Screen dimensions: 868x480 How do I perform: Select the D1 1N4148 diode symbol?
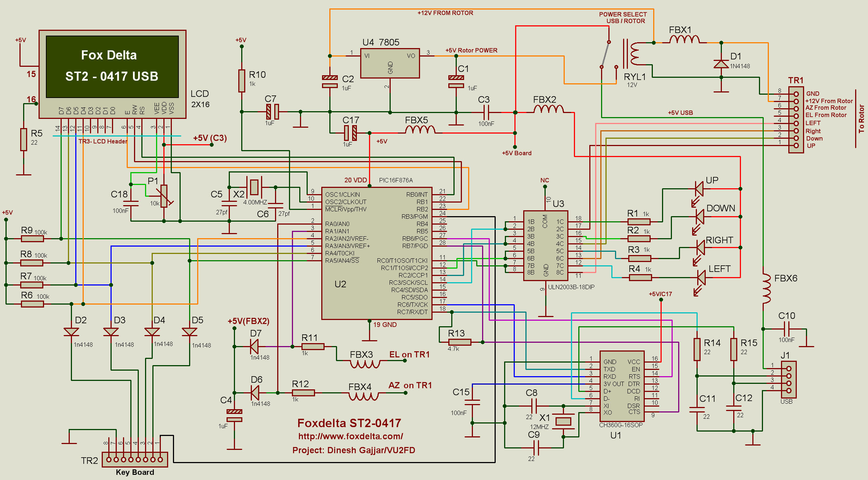721,64
